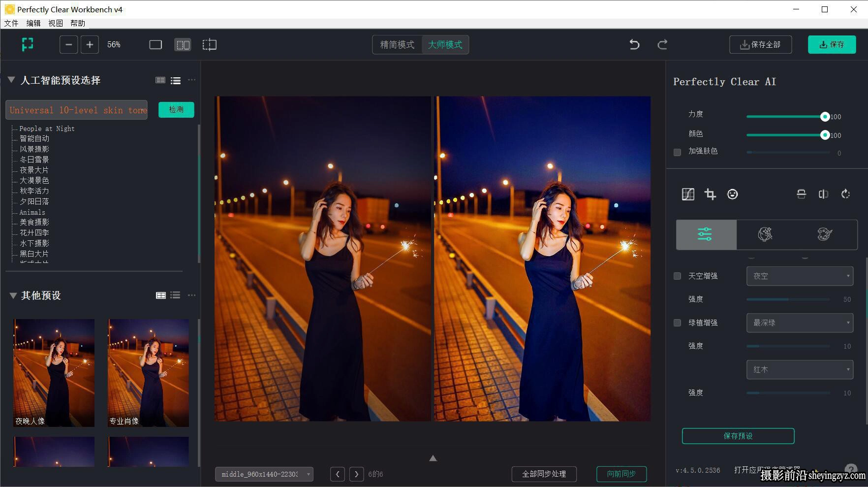Viewport: 868px width, 487px height.
Task: Switch to side-by-side split view
Action: 183,45
